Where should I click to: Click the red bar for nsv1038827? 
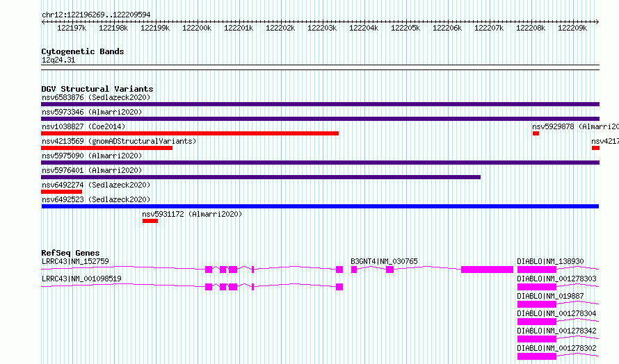[190, 133]
